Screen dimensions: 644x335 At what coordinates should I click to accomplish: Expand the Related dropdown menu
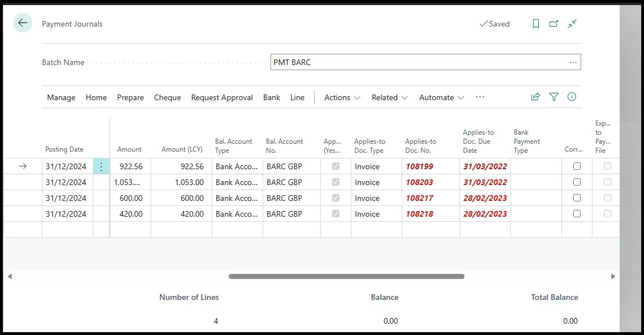pyautogui.click(x=389, y=98)
